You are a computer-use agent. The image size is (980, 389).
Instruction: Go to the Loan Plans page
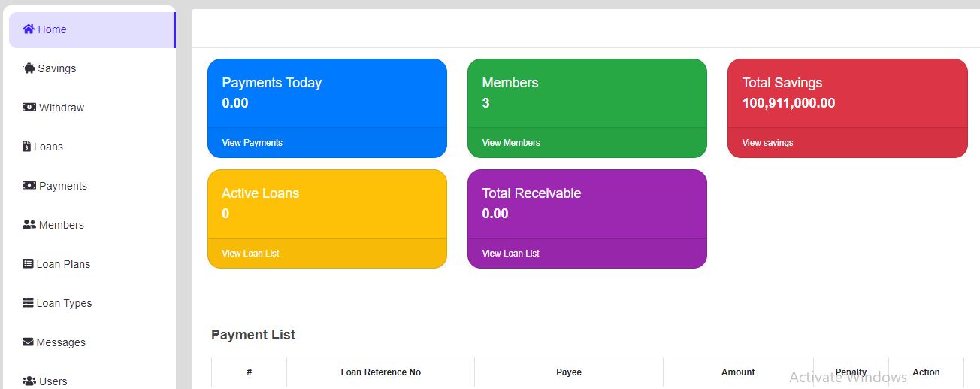click(x=63, y=264)
